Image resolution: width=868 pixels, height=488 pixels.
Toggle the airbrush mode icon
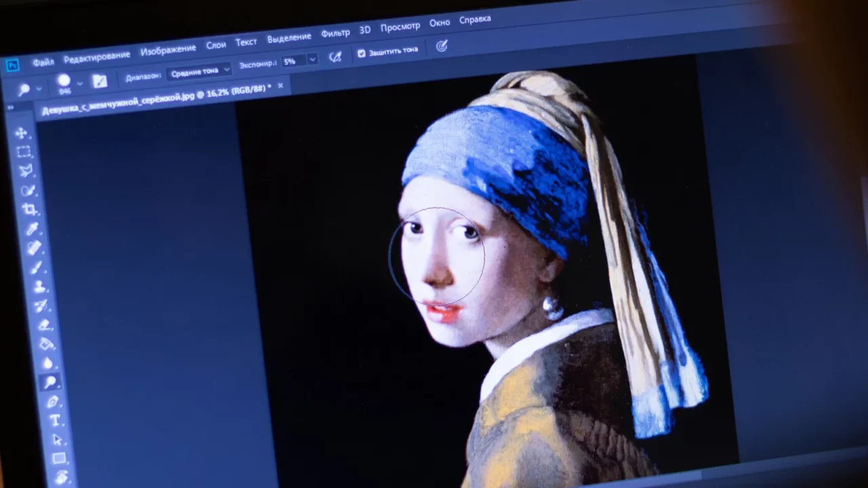[x=335, y=57]
